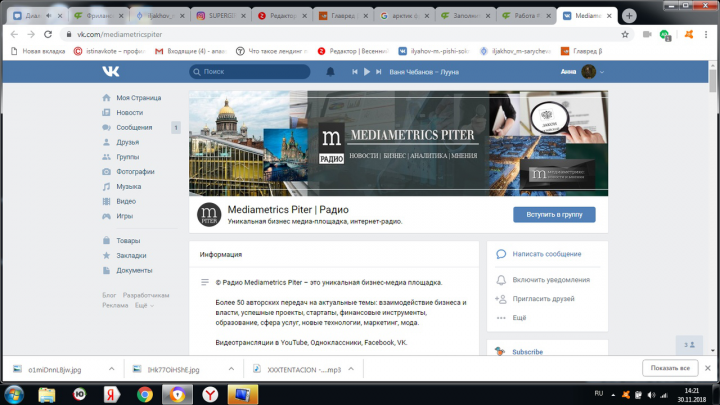Bookmark page with star icon
This screenshot has height=405, width=720.
pyautogui.click(x=625, y=34)
